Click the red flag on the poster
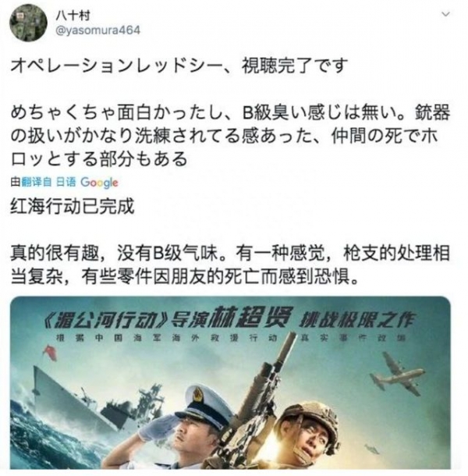The width and height of the screenshot is (468, 476). [x=50, y=353]
